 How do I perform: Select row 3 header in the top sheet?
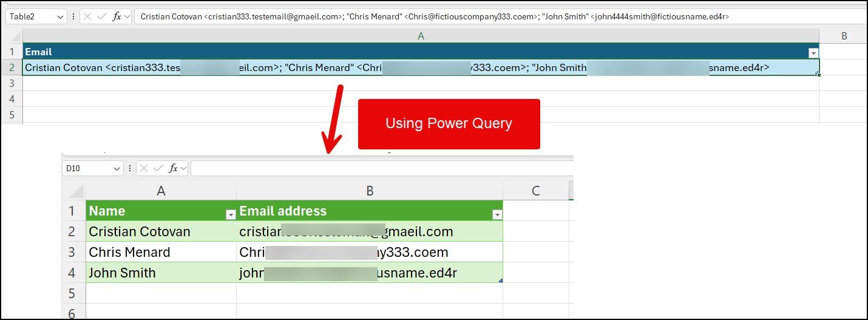[x=11, y=83]
